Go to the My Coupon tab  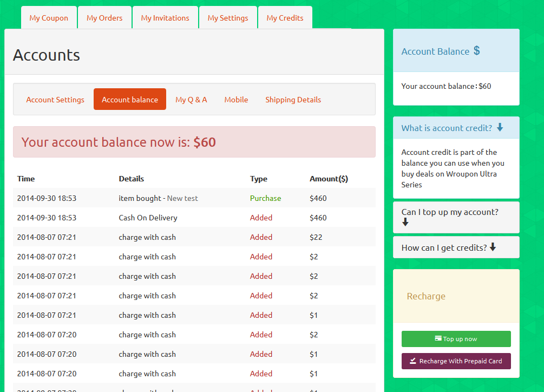49,17
